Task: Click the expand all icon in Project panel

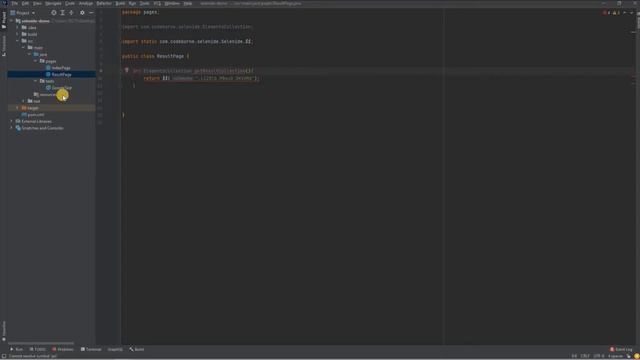Action: coord(62,13)
